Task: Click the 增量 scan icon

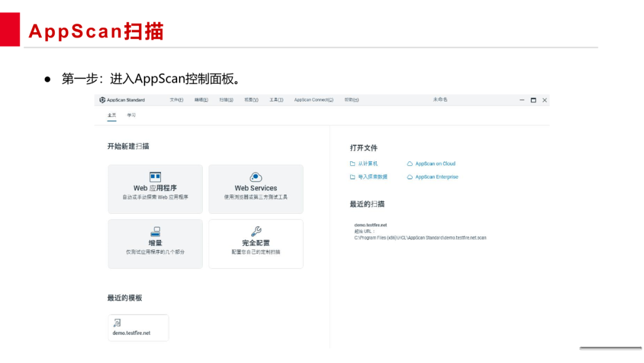Action: (x=155, y=232)
